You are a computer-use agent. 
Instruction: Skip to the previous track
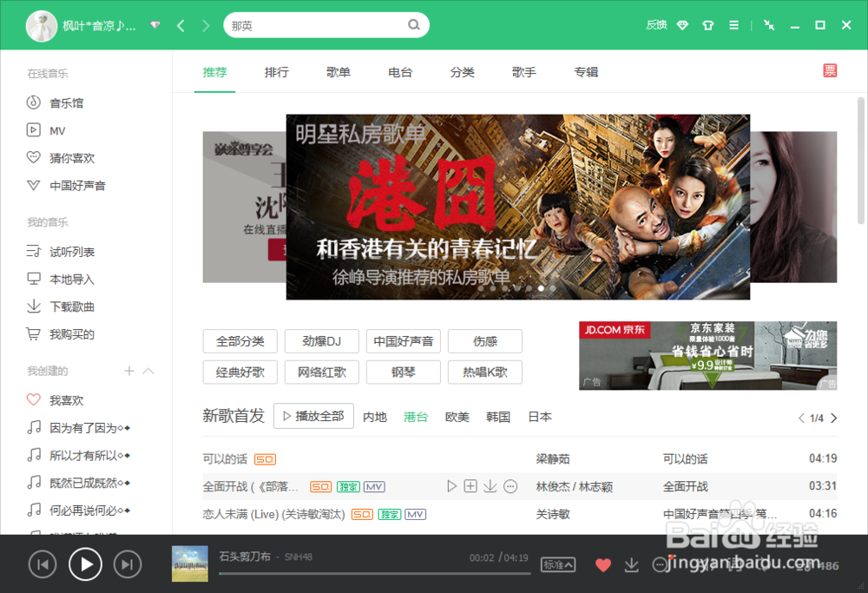(43, 564)
